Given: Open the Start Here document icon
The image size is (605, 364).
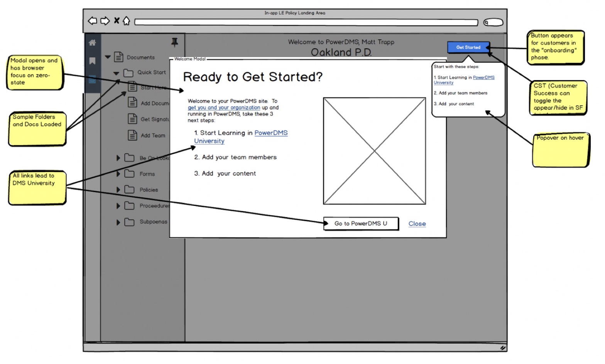Looking at the screenshot, I should pyautogui.click(x=132, y=87).
